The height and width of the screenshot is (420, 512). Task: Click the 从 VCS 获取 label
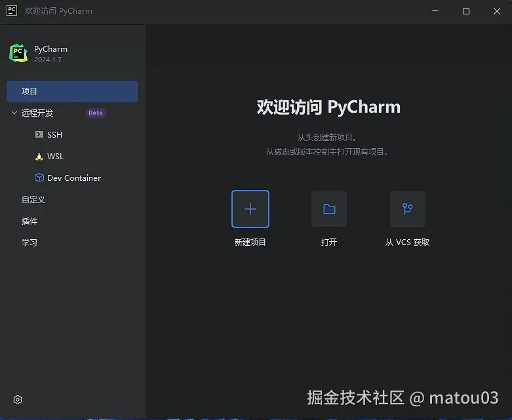pyautogui.click(x=407, y=242)
